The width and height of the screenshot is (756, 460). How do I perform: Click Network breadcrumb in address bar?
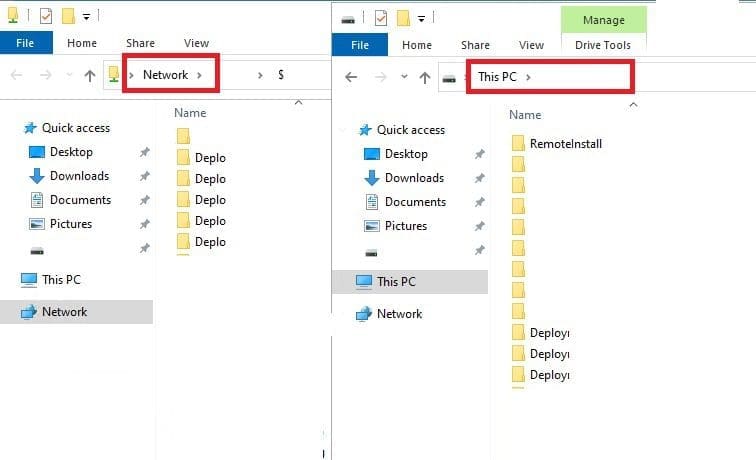pyautogui.click(x=165, y=75)
